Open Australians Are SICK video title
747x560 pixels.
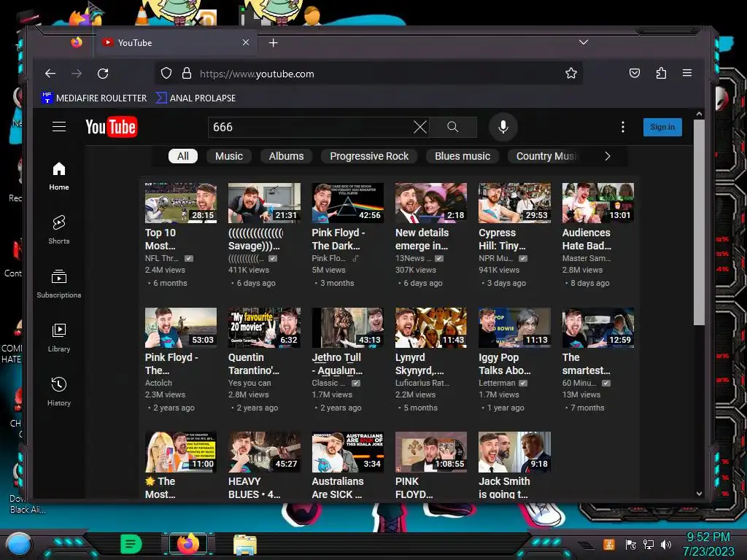click(x=337, y=488)
